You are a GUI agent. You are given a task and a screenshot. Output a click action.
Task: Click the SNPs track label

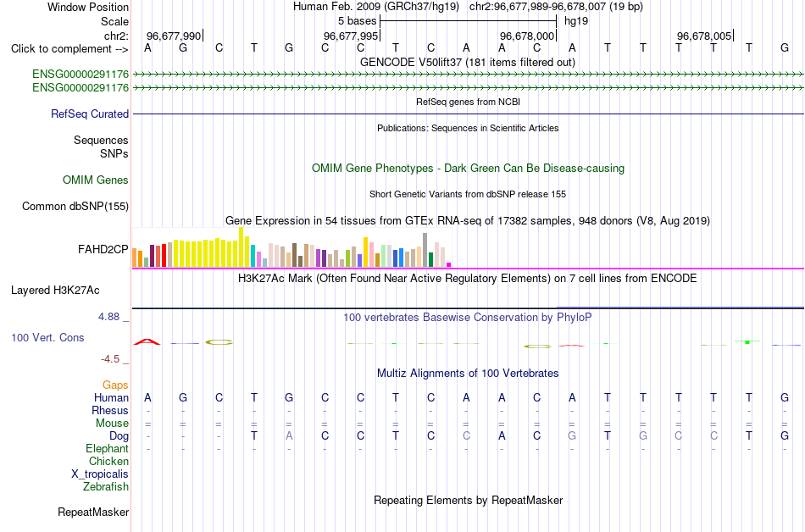114,153
